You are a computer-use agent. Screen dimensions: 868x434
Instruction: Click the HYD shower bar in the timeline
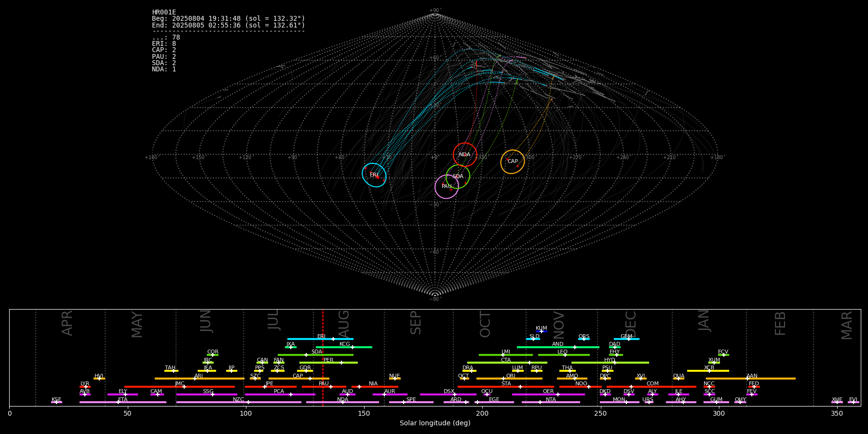point(610,363)
